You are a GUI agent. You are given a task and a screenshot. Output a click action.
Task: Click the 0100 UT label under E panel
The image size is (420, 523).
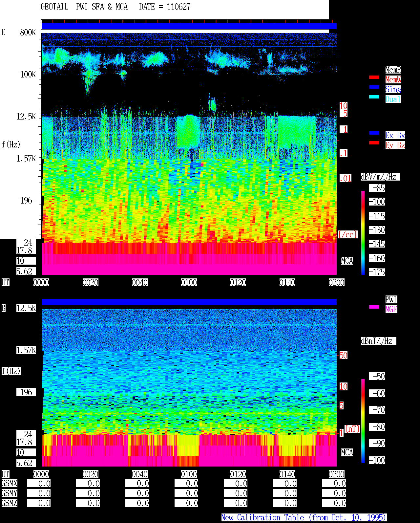coord(189,282)
